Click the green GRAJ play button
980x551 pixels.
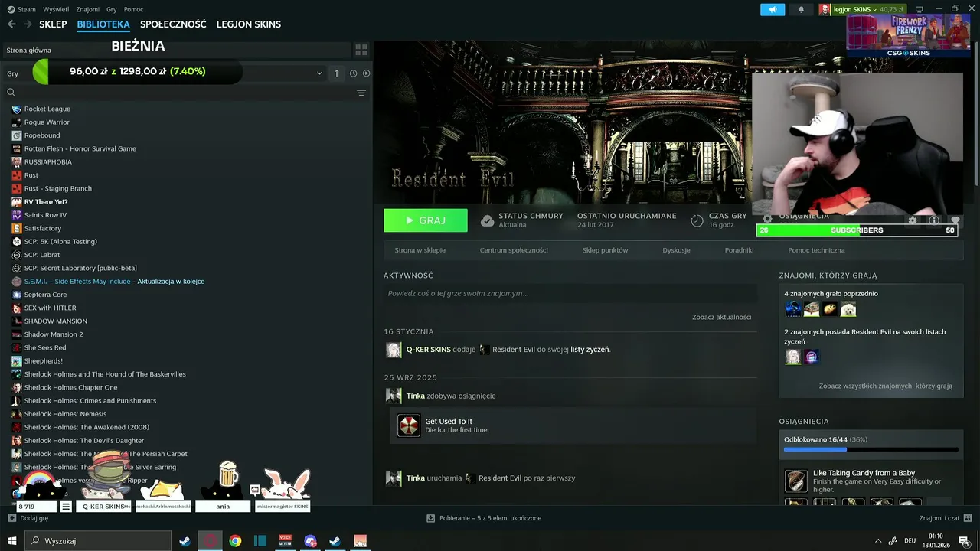click(x=426, y=220)
